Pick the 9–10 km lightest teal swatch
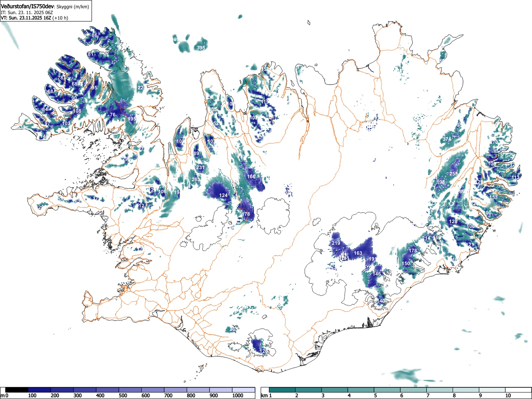 [x=492, y=390]
